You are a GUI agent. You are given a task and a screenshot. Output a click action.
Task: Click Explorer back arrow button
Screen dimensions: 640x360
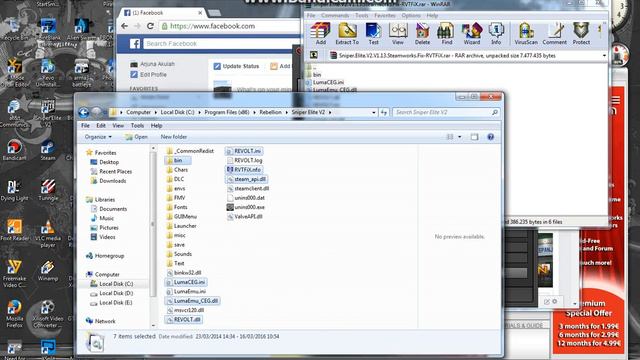[x=84, y=112]
